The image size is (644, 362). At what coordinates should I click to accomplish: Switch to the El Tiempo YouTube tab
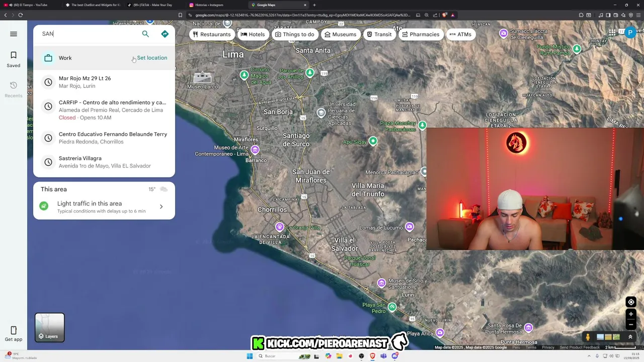[30, 5]
